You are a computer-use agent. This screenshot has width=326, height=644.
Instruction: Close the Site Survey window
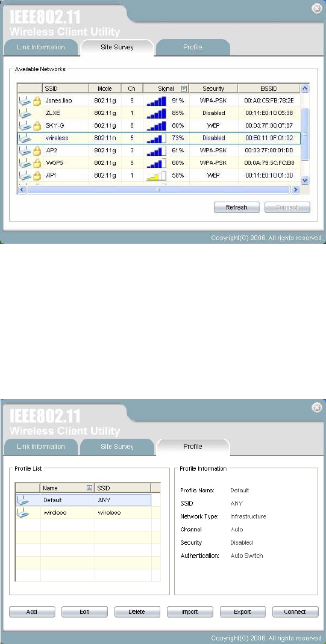click(x=316, y=8)
